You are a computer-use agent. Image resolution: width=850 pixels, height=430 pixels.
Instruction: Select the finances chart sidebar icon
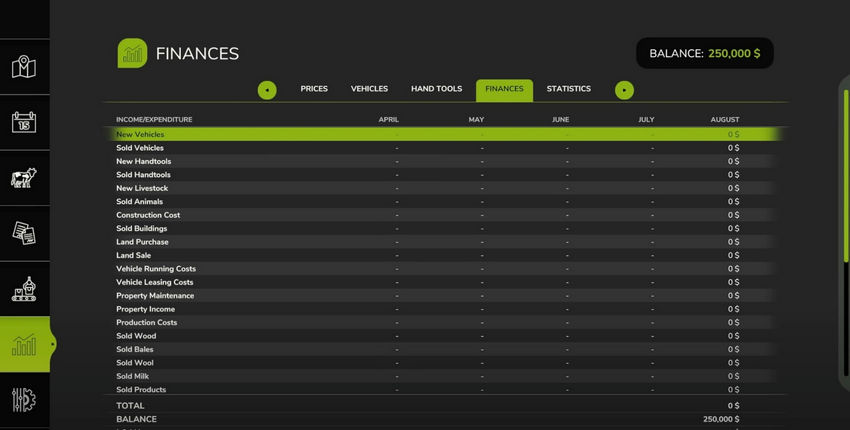24,344
